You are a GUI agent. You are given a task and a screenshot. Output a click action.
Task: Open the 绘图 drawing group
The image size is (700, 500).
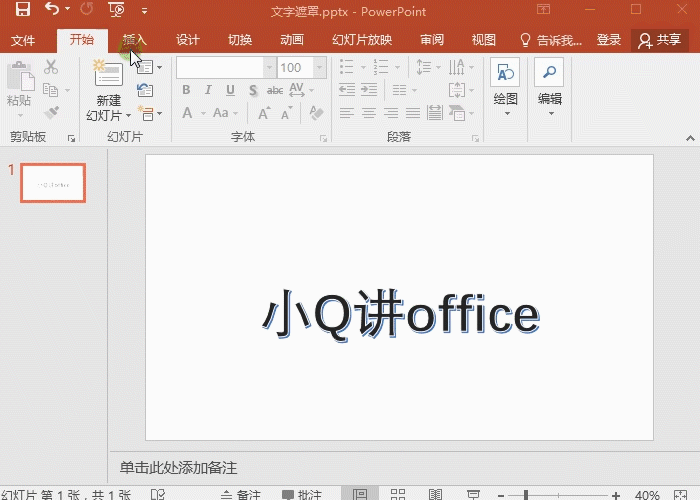tap(505, 87)
